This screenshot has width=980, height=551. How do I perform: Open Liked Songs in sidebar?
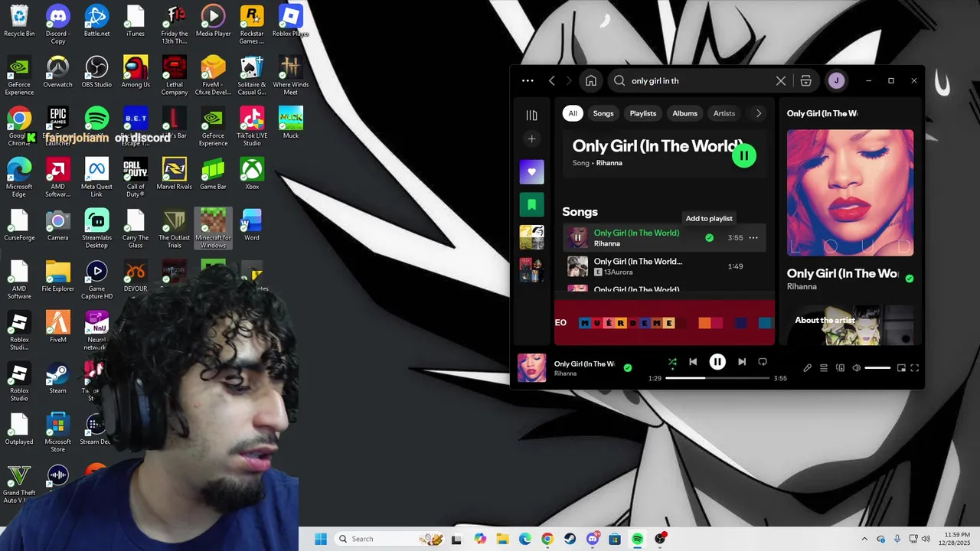click(x=531, y=171)
